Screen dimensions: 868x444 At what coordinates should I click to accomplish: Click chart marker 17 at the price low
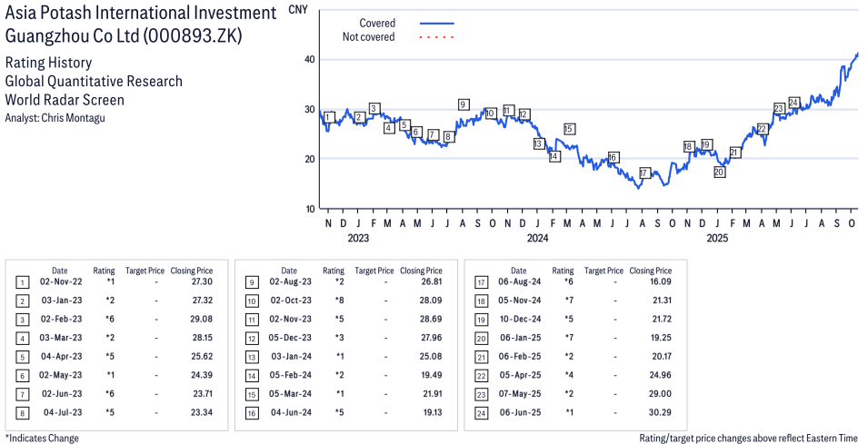tap(644, 173)
